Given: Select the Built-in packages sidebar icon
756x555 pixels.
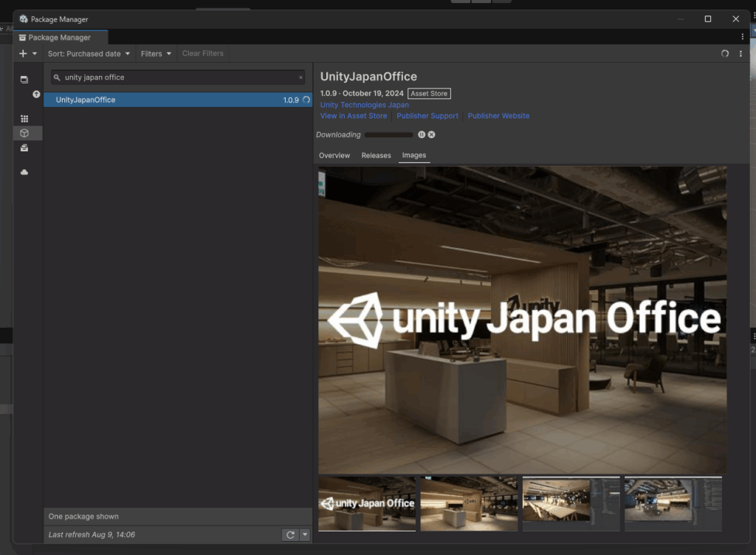Looking at the screenshot, I should click(24, 148).
